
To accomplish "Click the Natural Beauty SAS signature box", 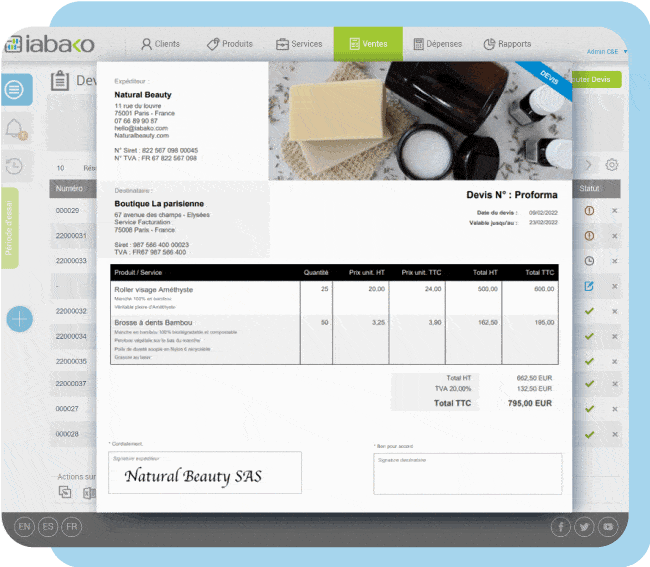I will click(x=205, y=472).
